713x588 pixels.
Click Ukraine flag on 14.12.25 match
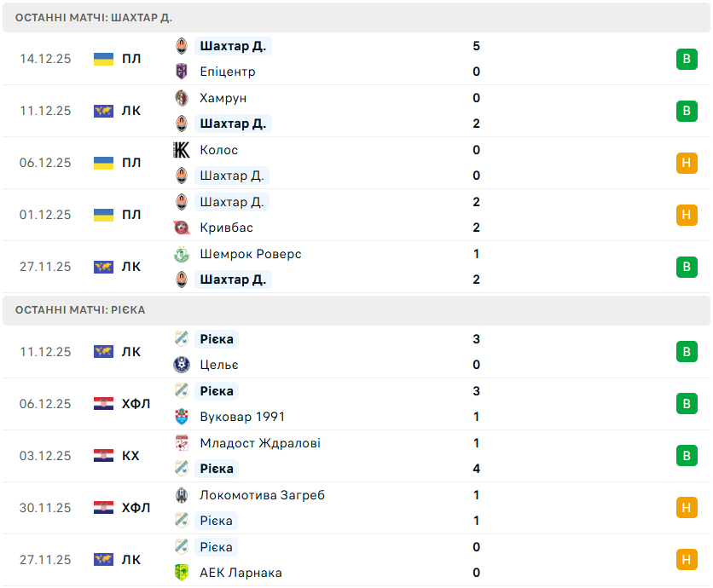tap(103, 59)
